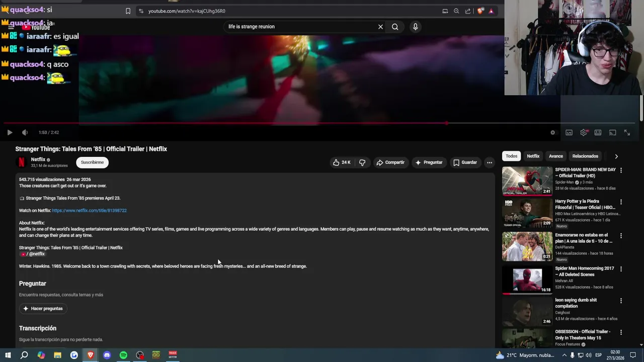Open options menu for Spider-Man: Brand New Day

(621, 170)
